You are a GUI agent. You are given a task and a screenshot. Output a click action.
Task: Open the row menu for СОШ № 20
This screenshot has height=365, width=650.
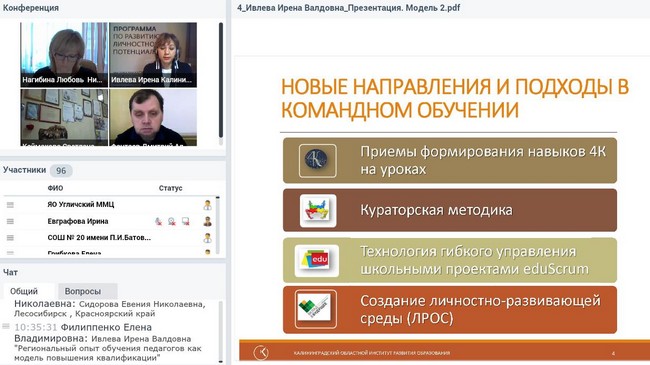pos(10,238)
